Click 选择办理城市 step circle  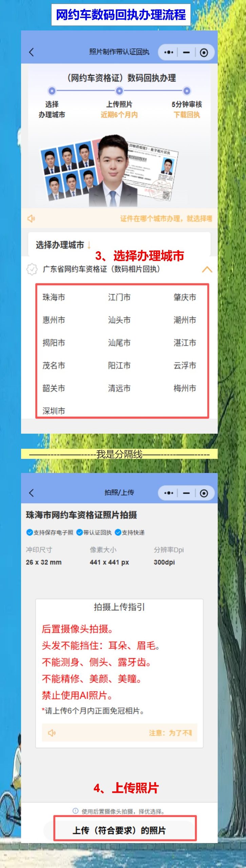[x=52, y=91]
